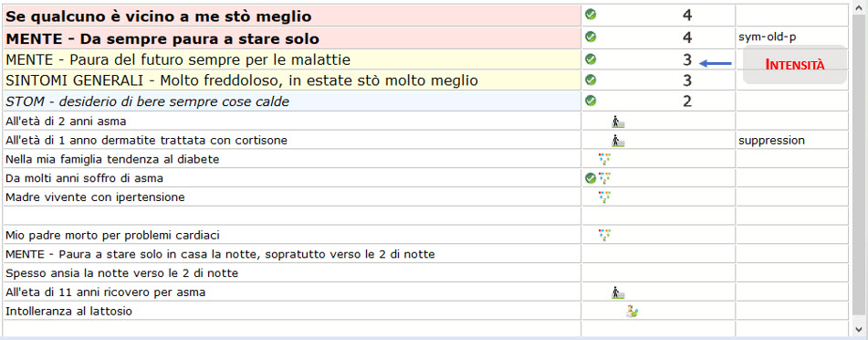Click the 'sym-old-p' note cell

(791, 37)
